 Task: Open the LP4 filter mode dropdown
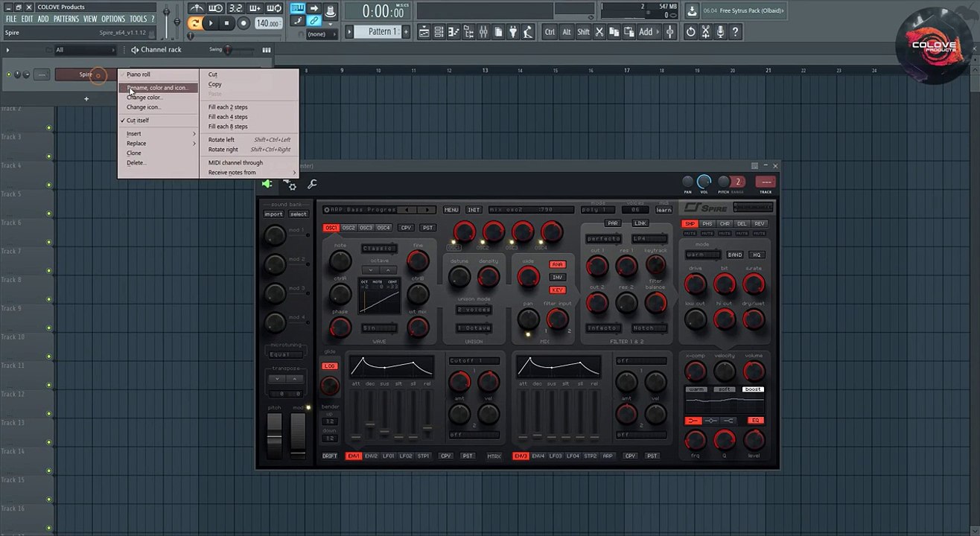649,239
